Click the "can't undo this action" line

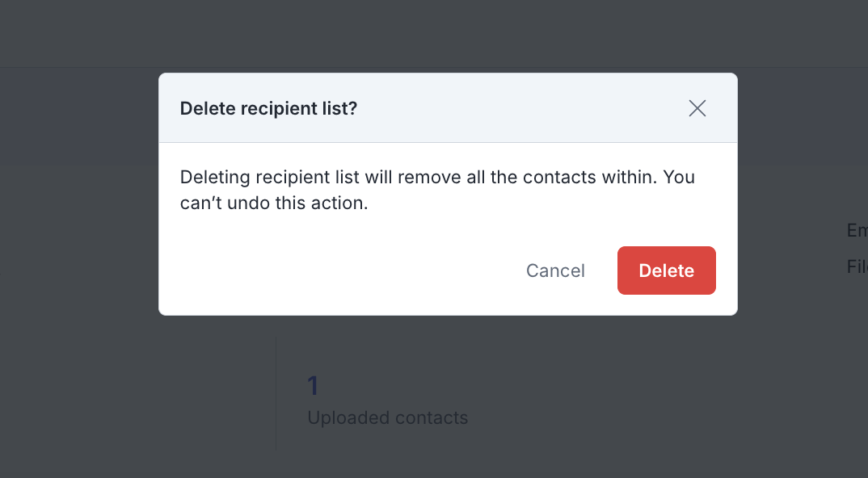tap(274, 203)
